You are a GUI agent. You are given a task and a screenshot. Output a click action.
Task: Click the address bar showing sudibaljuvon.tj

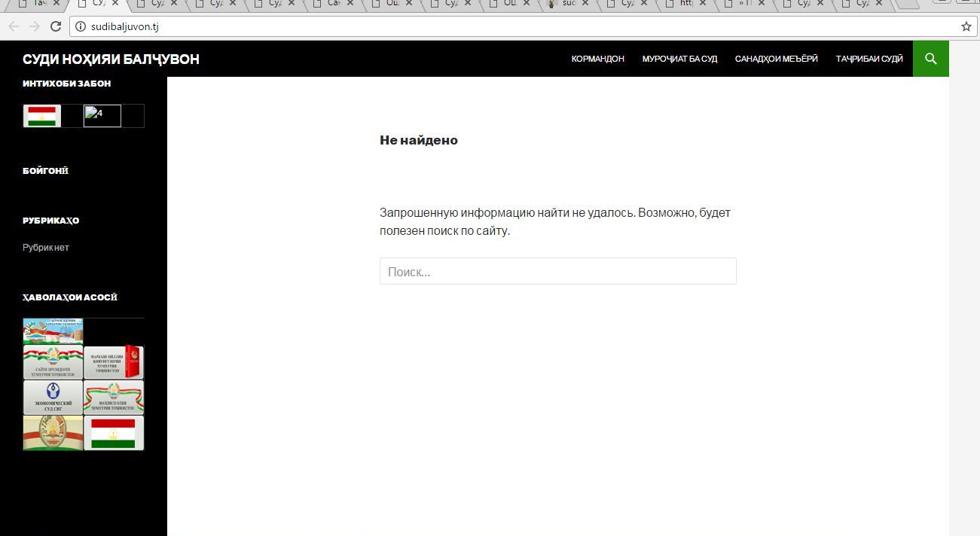tap(452, 26)
